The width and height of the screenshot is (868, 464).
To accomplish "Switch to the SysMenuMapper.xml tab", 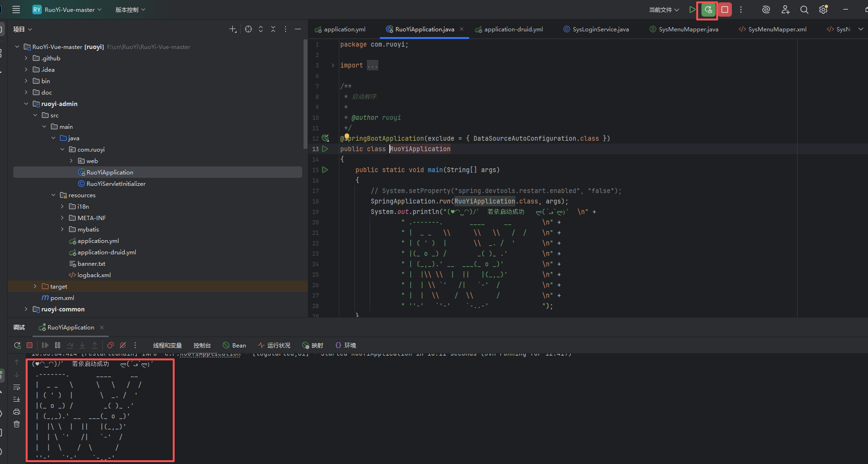I will tap(773, 29).
